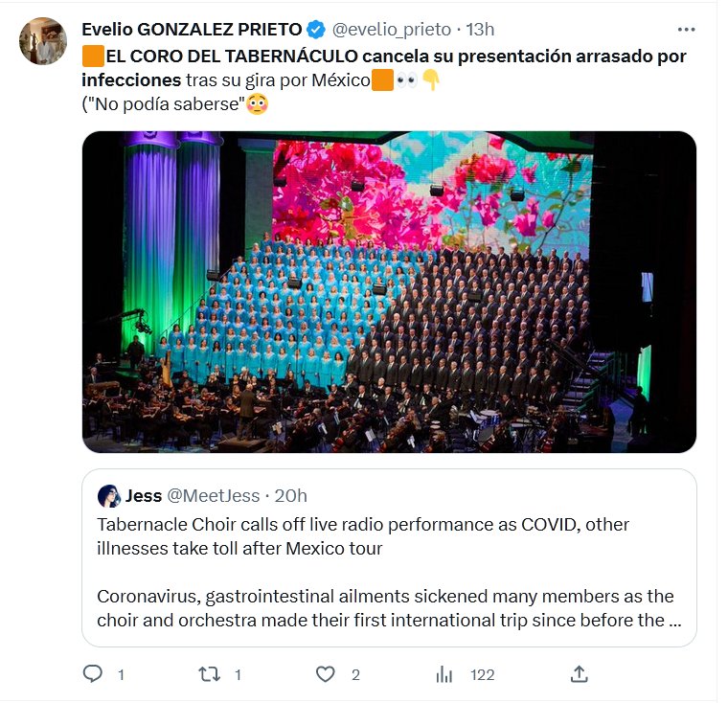
Task: Click the reply count number 1
Action: coord(121,674)
